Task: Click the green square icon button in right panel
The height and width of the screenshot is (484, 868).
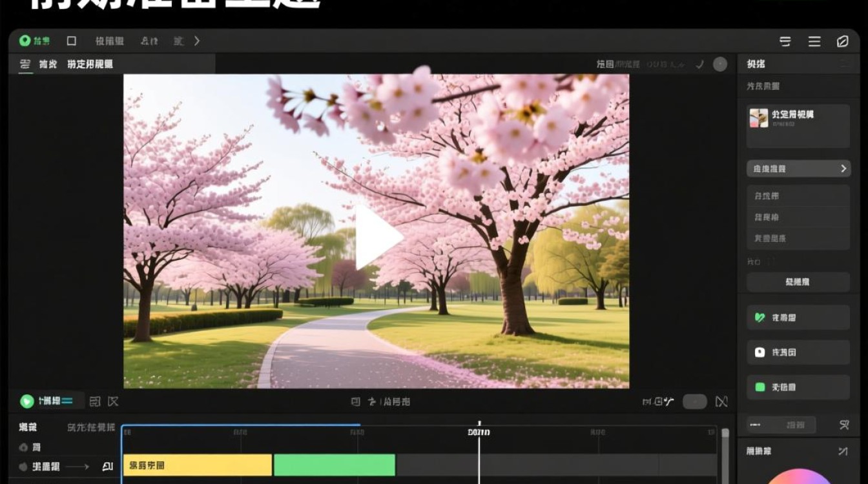Action: (x=798, y=387)
